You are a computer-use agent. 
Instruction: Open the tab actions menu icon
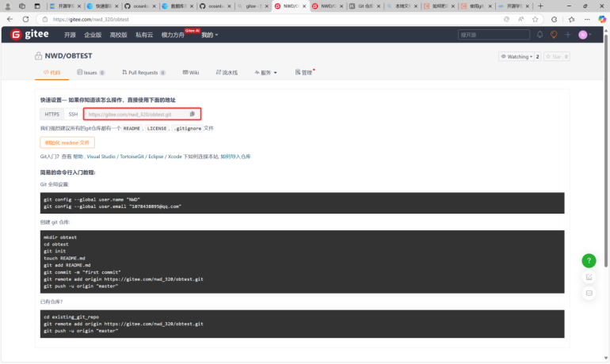(x=37, y=6)
